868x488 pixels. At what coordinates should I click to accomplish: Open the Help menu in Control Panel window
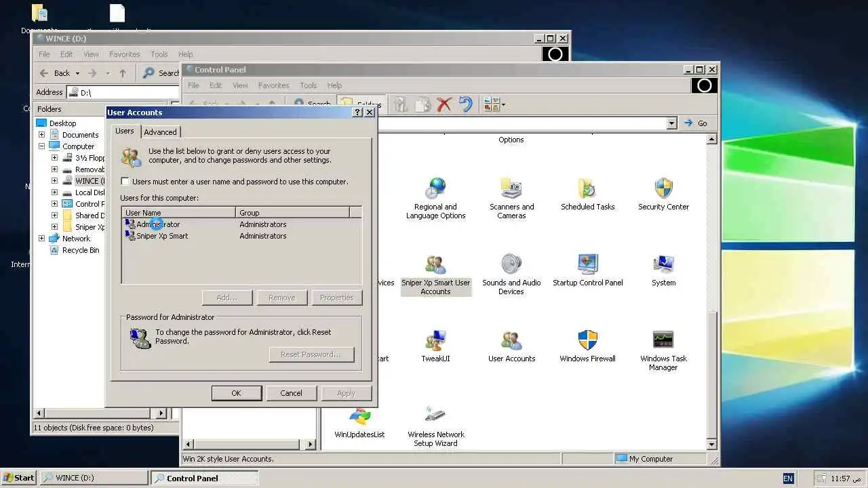(334, 85)
